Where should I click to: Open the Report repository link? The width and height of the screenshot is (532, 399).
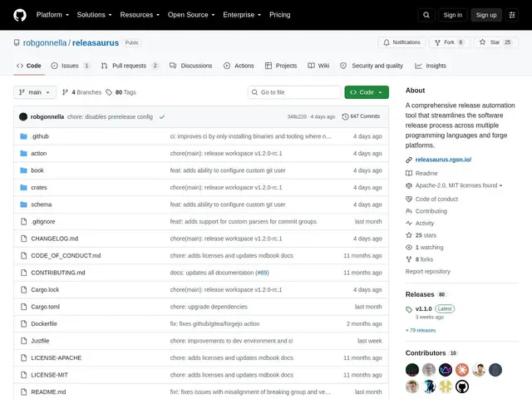click(428, 272)
